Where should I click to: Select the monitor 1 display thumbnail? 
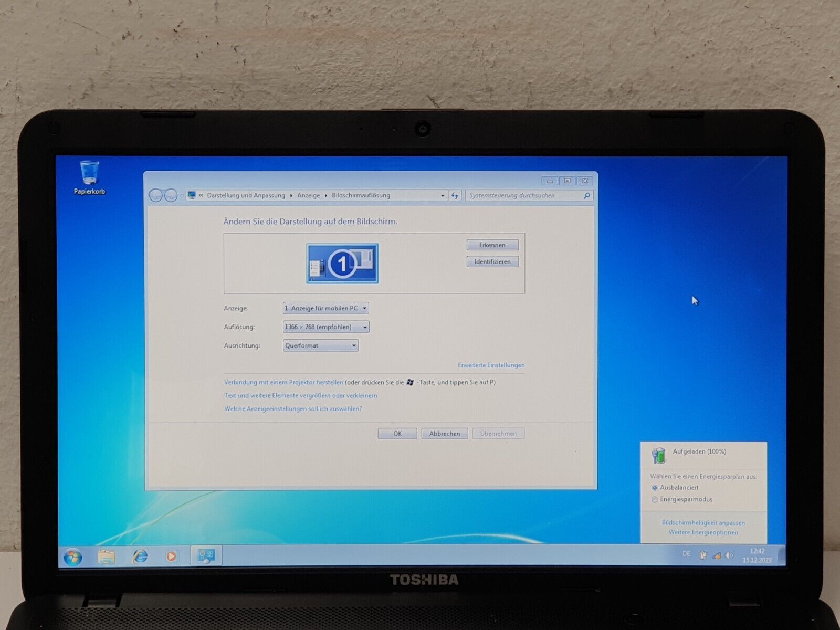pyautogui.click(x=342, y=264)
